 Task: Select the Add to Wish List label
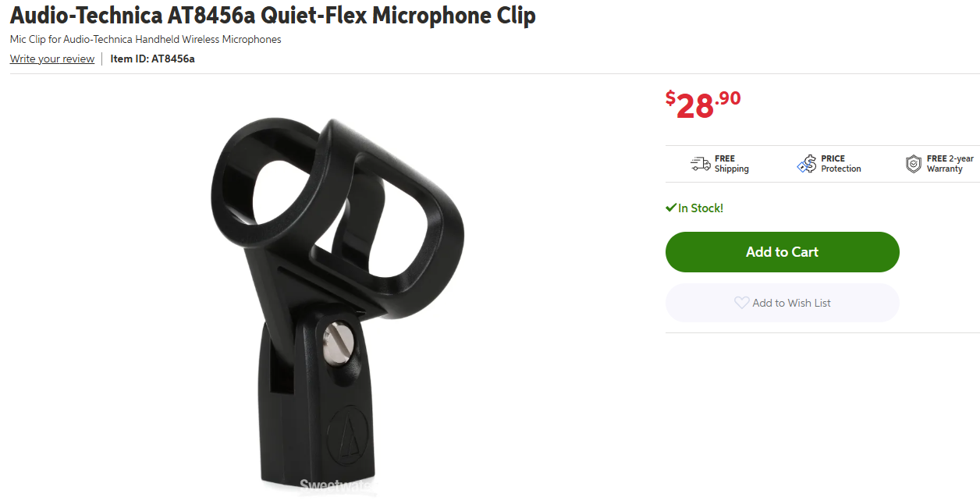point(791,303)
